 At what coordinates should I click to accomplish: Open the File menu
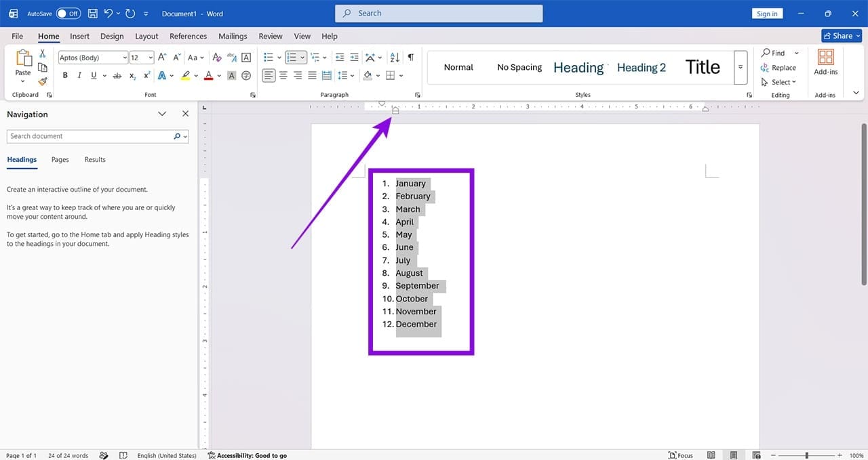(x=18, y=37)
